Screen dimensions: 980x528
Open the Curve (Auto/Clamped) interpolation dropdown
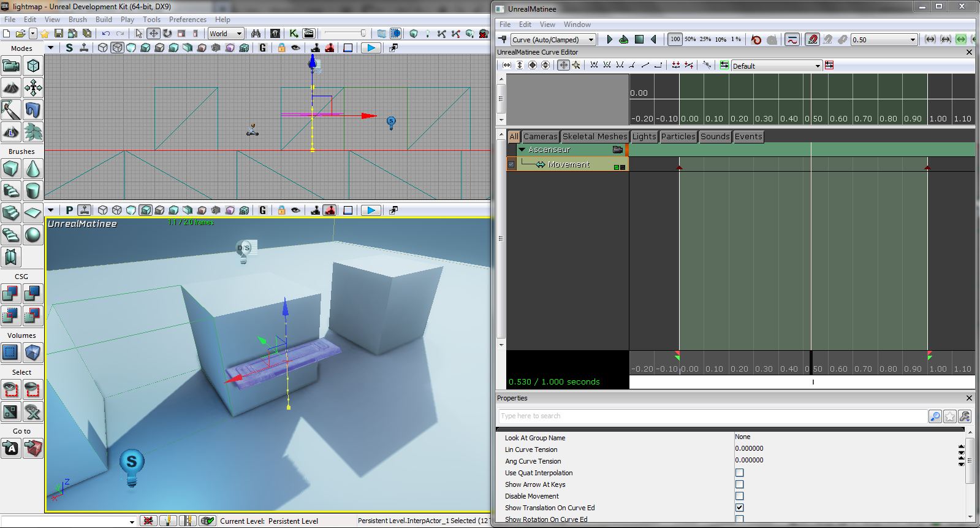[553, 39]
